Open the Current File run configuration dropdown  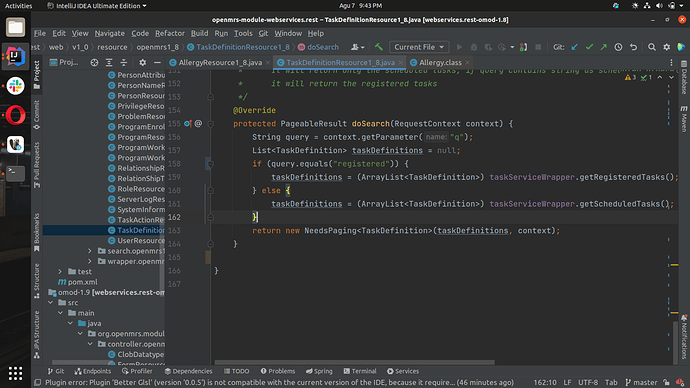tap(419, 47)
